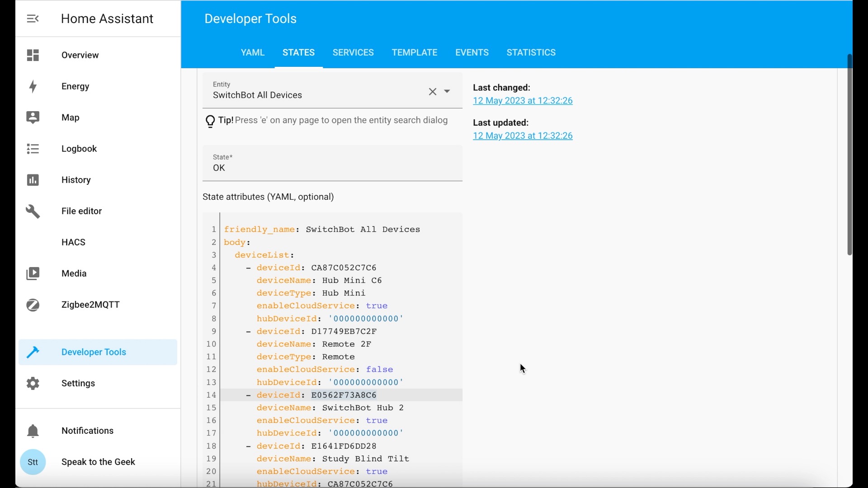This screenshot has width=868, height=488.
Task: Open Zigbee2MQTT
Action: tap(90, 305)
